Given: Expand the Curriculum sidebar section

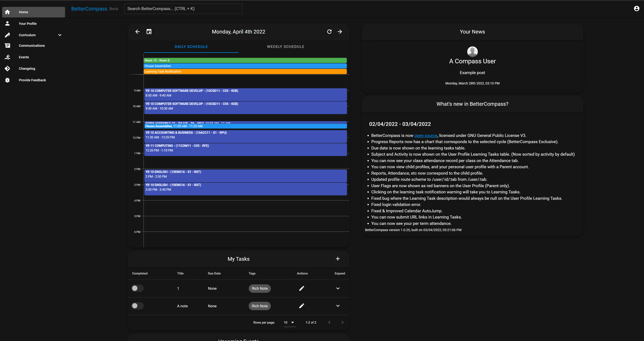Looking at the screenshot, I should [60, 35].
